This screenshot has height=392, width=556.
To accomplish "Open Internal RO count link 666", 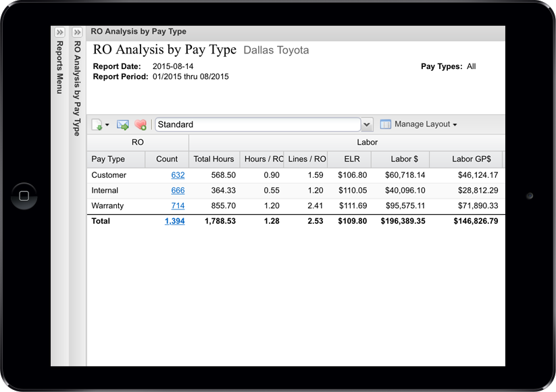I will click(177, 190).
